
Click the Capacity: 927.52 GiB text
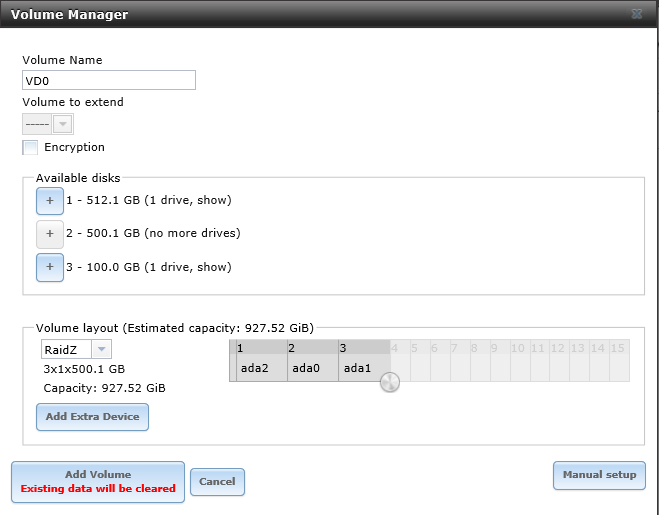pos(105,388)
